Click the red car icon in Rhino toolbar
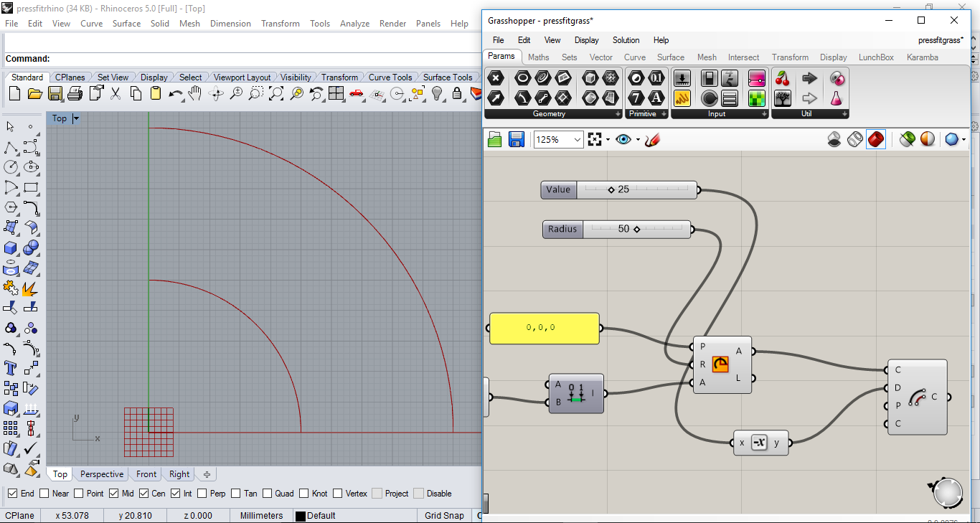 click(356, 93)
